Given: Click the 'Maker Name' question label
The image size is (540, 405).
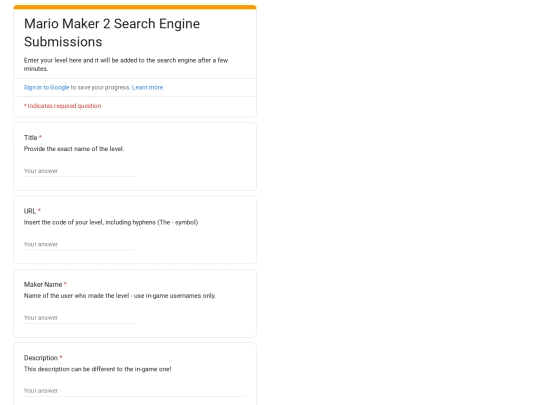Looking at the screenshot, I should pyautogui.click(x=43, y=284).
